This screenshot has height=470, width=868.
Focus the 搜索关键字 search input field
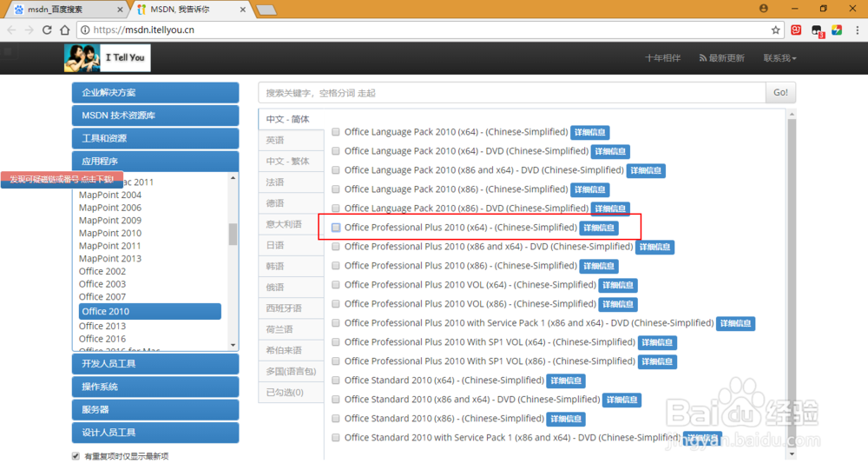[x=512, y=93]
